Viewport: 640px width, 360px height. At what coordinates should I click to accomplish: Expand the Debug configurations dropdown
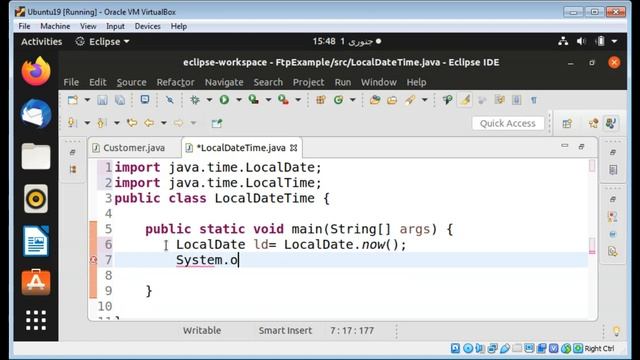coord(209,100)
